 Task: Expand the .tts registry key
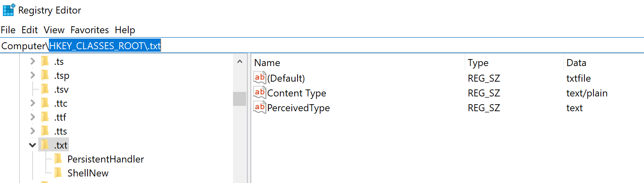33,131
